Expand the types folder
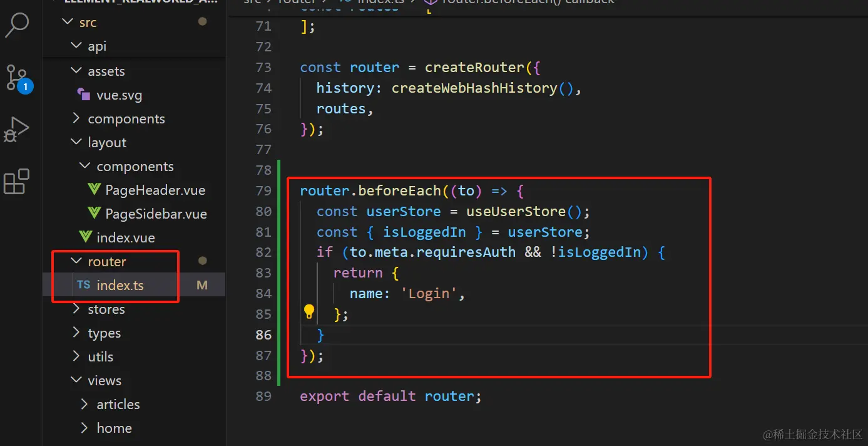This screenshot has width=868, height=446. [76, 333]
